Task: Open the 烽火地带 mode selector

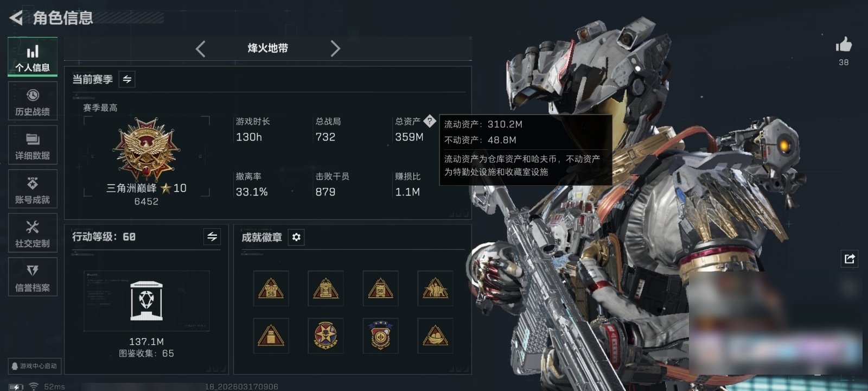Action: [268, 48]
